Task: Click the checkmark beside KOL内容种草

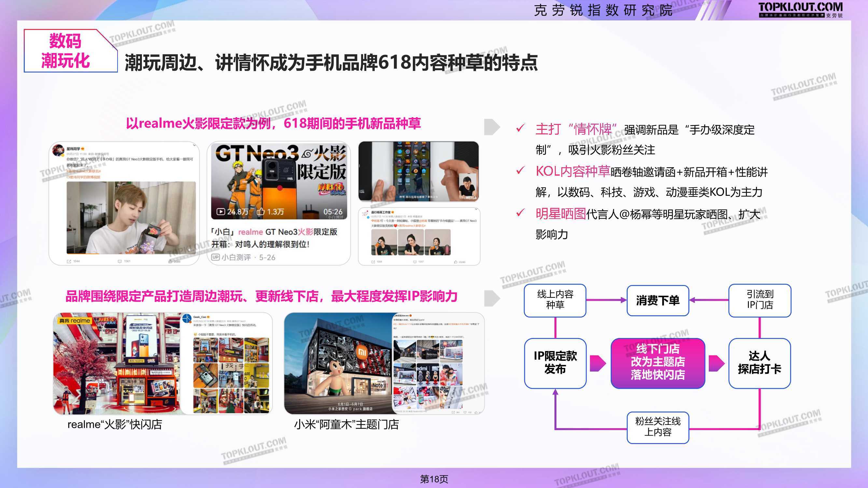Action: (520, 170)
